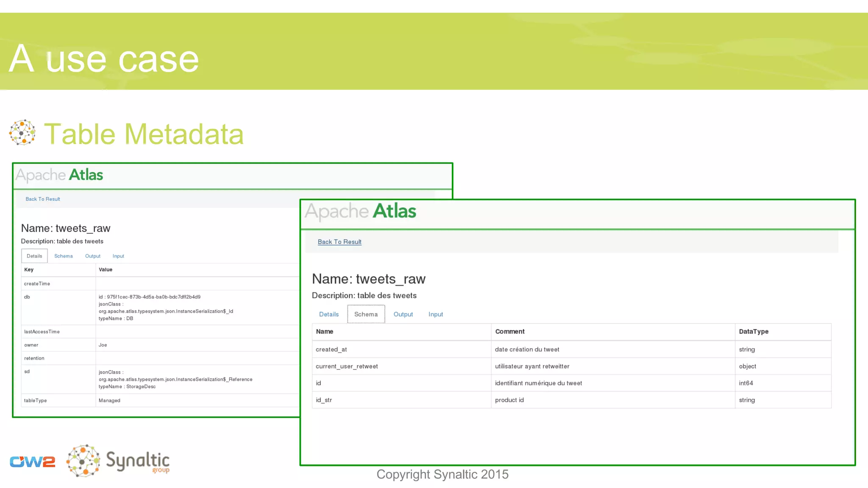868x488 pixels.
Task: Open the Input tab in the back window
Action: (118, 256)
